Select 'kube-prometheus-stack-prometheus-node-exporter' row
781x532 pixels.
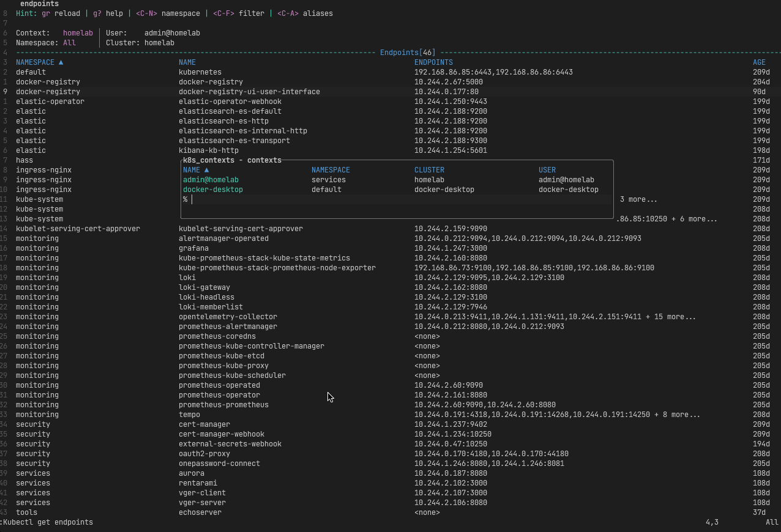pyautogui.click(x=390, y=268)
